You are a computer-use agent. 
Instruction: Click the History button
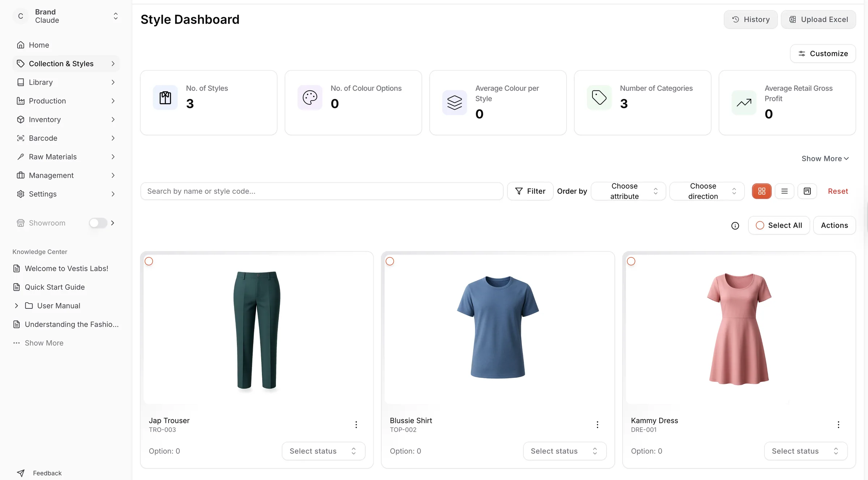click(x=750, y=19)
